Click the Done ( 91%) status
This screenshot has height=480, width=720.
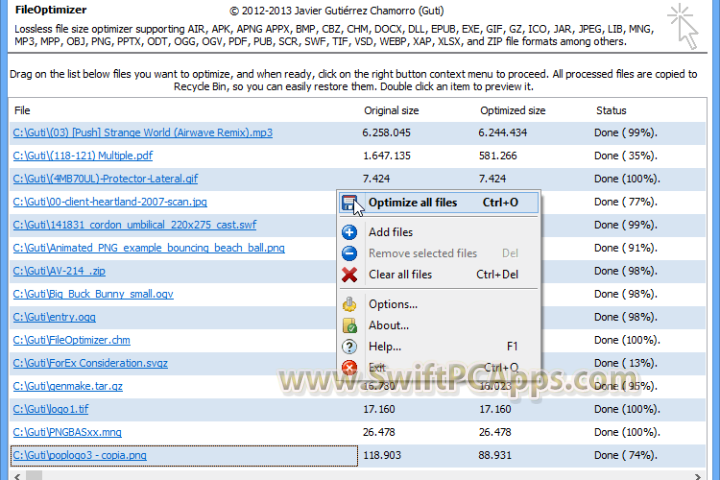626,248
